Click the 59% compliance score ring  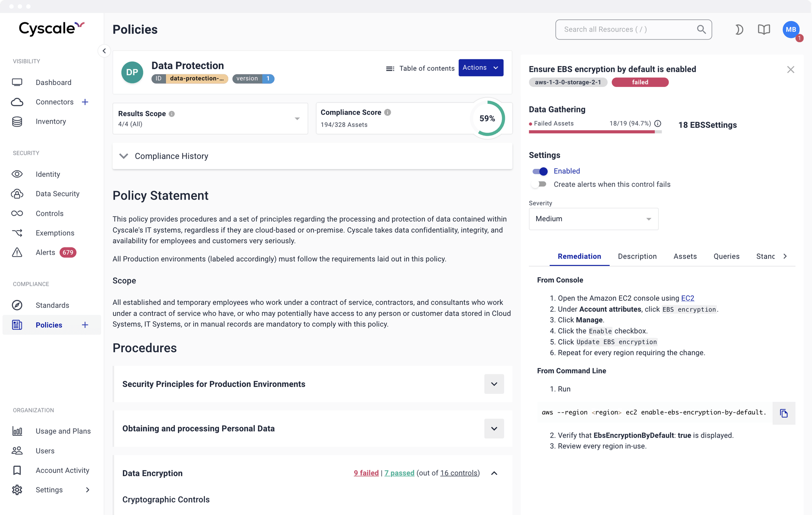[487, 118]
